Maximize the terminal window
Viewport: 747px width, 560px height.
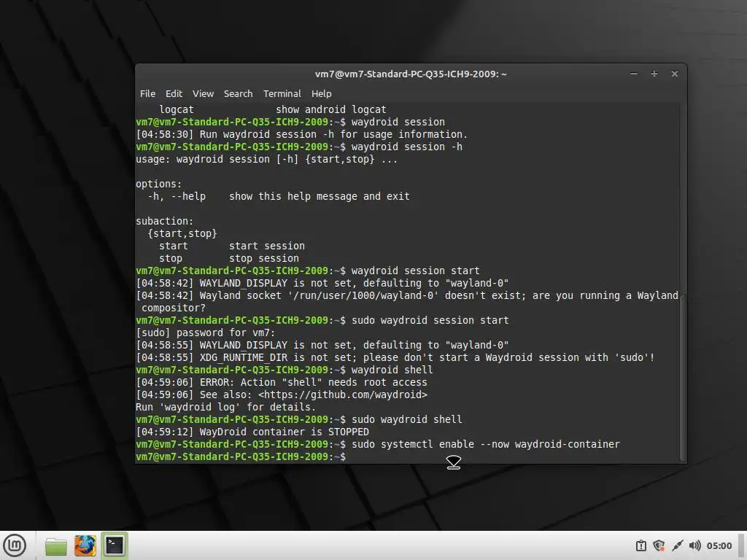tap(654, 74)
